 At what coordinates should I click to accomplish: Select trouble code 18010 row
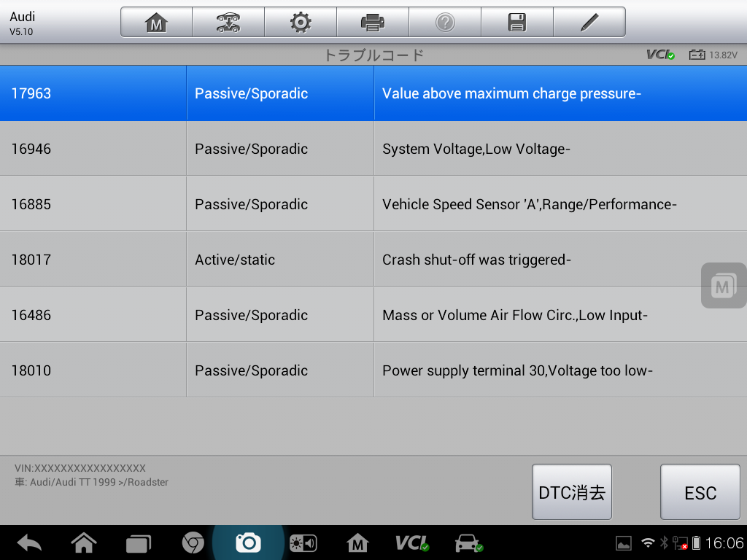click(x=373, y=370)
